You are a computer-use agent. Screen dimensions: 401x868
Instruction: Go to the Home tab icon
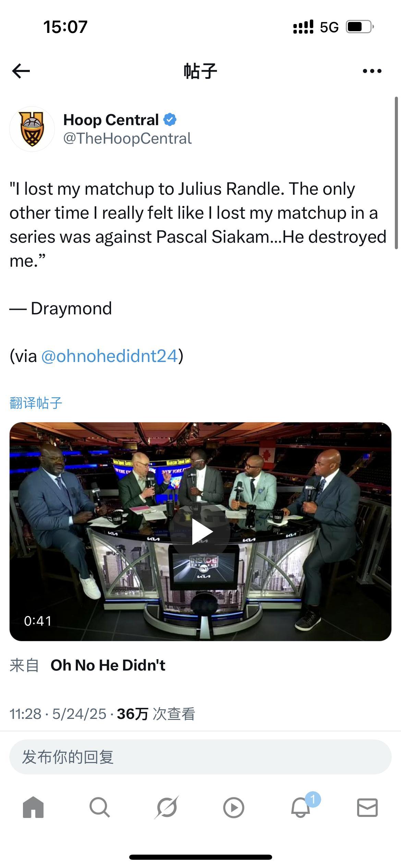[x=33, y=807]
